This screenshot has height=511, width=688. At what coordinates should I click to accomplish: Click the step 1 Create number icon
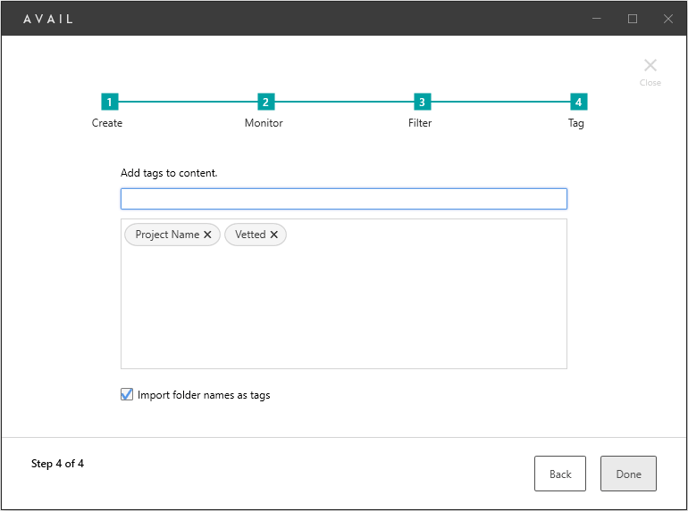tap(110, 102)
